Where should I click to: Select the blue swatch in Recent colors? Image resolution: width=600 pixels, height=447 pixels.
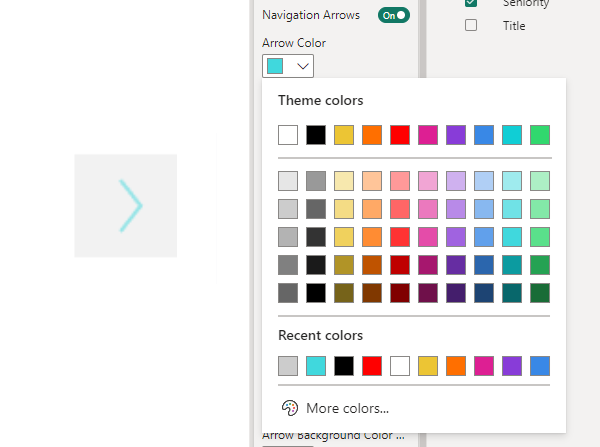pyautogui.click(x=540, y=366)
